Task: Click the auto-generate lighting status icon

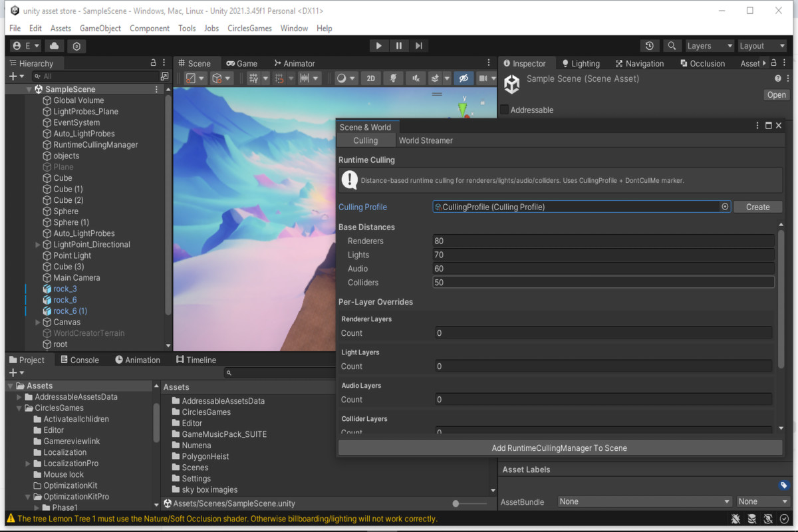Action: point(768,519)
